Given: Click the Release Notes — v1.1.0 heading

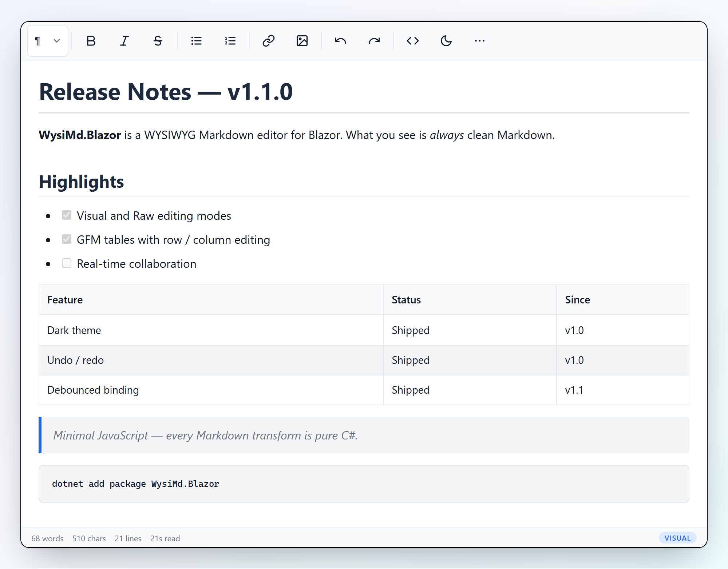Looking at the screenshot, I should click(166, 92).
